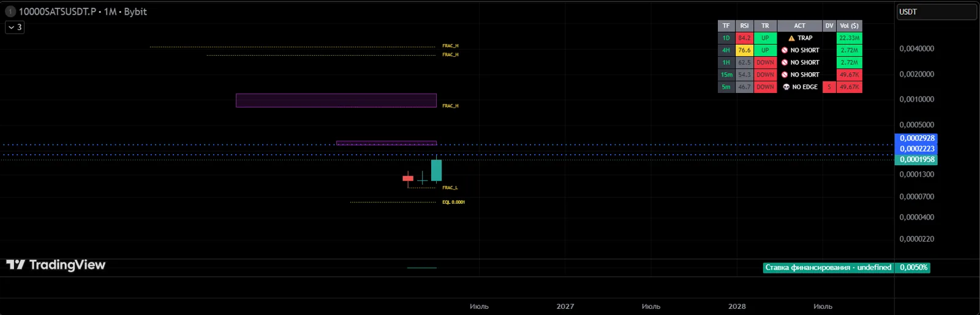Click the skull icon beside NO EDGE
Screen dimensions: 980x315
tap(786, 87)
